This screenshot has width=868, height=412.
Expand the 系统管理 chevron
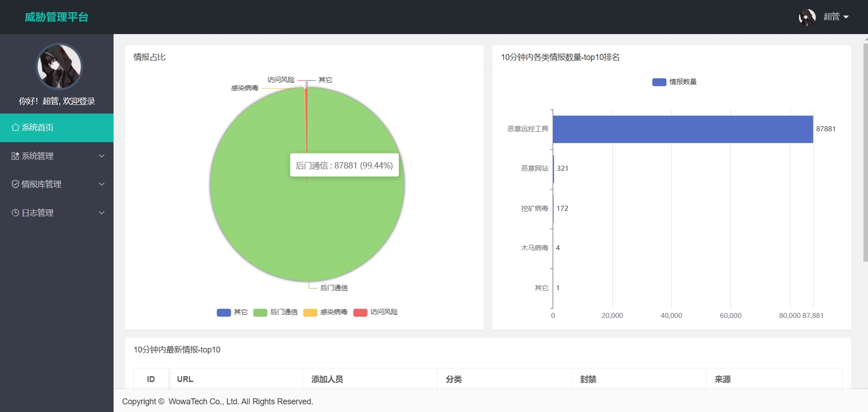(102, 156)
